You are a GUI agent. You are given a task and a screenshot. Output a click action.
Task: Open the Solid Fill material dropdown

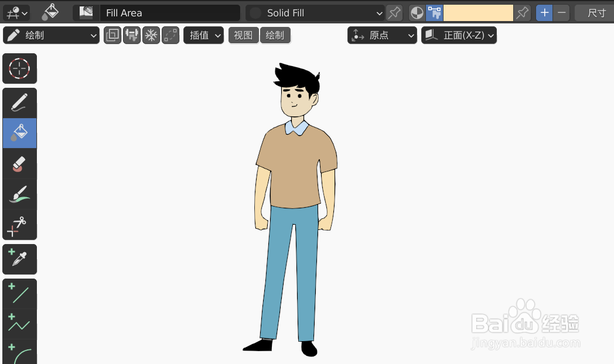point(315,13)
